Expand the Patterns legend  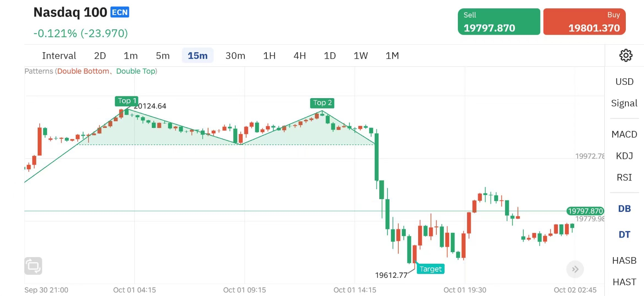[91, 71]
